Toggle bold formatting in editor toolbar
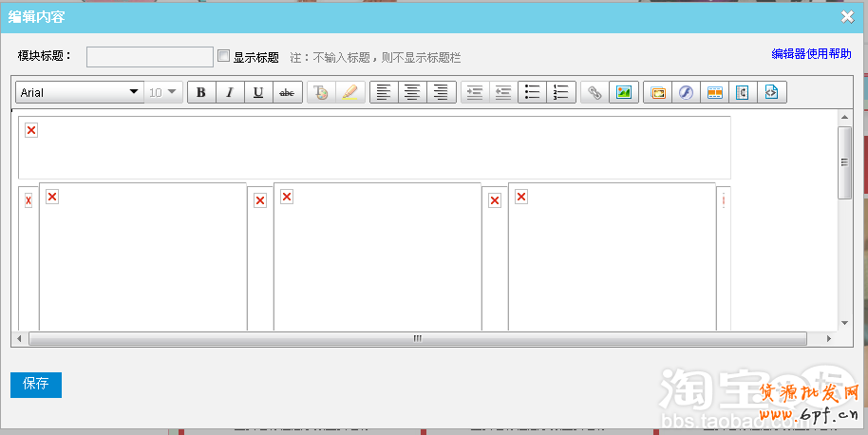This screenshot has width=868, height=435. pyautogui.click(x=201, y=92)
